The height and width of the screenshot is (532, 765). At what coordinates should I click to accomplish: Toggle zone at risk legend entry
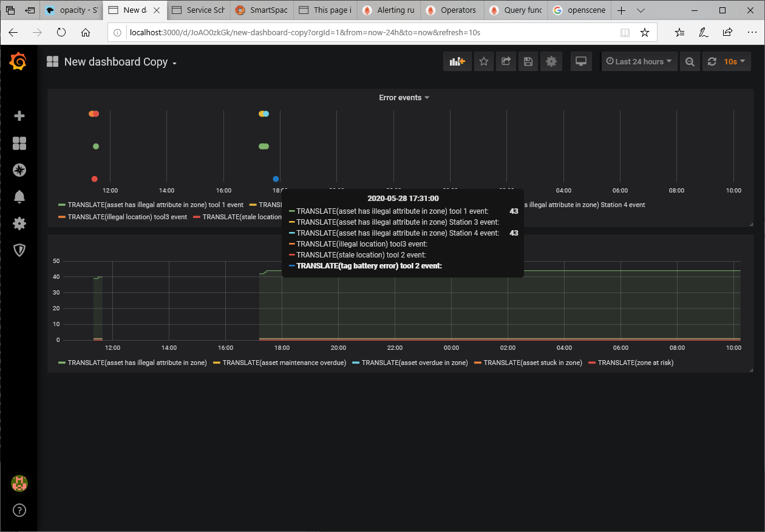[x=636, y=363]
